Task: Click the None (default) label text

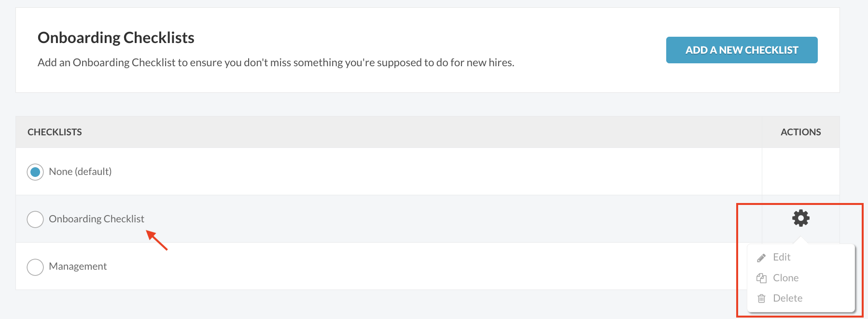Action: click(x=80, y=172)
